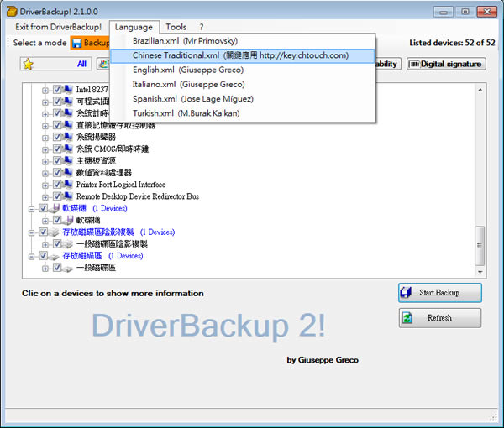Click the Refresh button green icon
This screenshot has height=428, width=504.
point(407,318)
